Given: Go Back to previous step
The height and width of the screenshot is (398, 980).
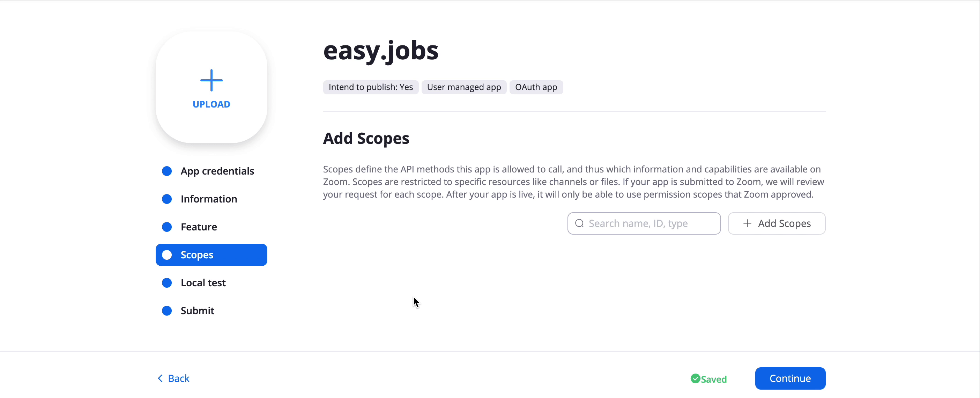Looking at the screenshot, I should click(x=173, y=378).
